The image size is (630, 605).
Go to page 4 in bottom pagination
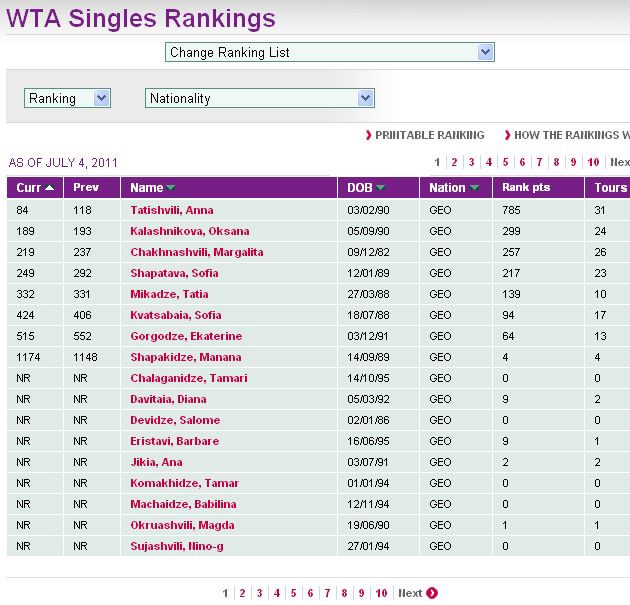pyautogui.click(x=276, y=593)
